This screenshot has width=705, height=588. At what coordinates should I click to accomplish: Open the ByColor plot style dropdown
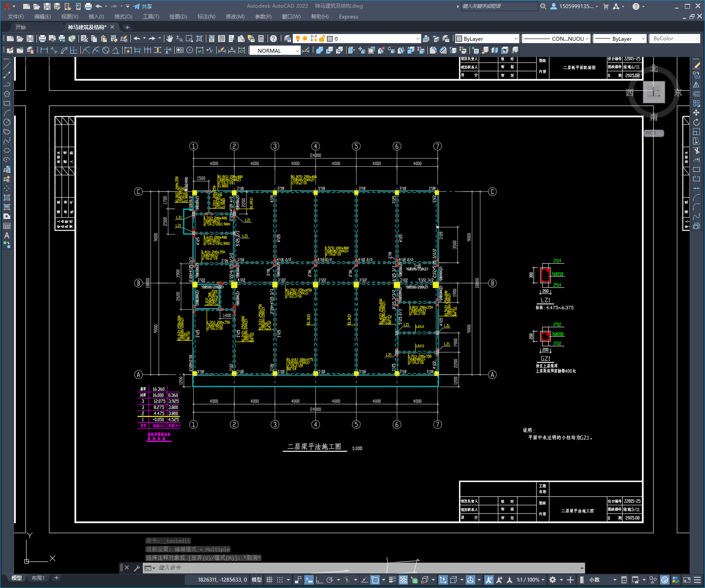click(x=675, y=39)
